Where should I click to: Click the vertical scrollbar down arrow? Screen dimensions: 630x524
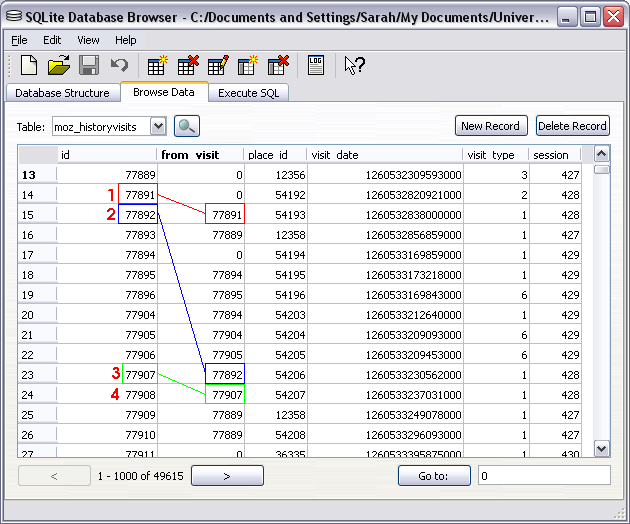pyautogui.click(x=601, y=448)
